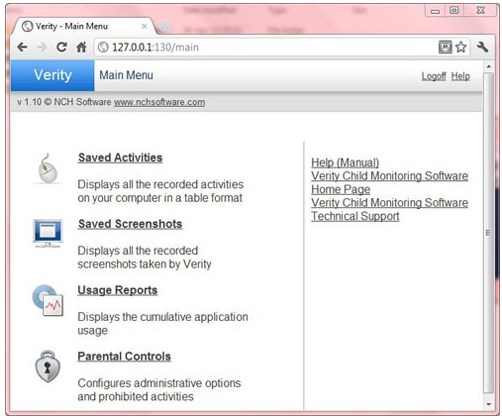Open the Saved Screenshots link
This screenshot has height=418, width=502.
click(130, 224)
